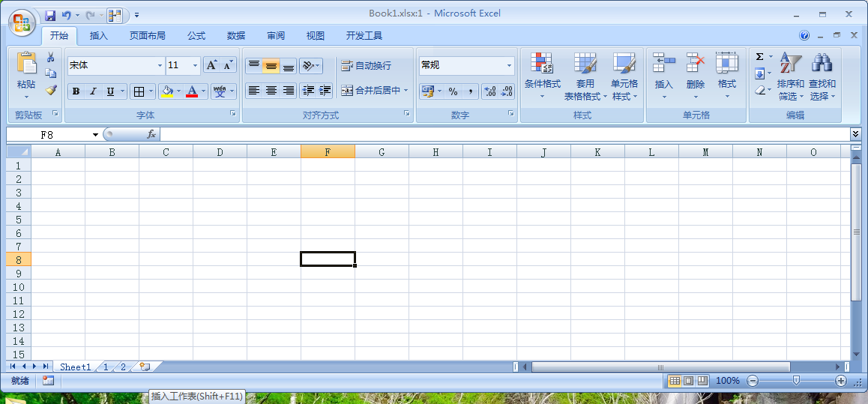Switch to 视图 tab
This screenshot has width=868, height=404.
point(316,36)
